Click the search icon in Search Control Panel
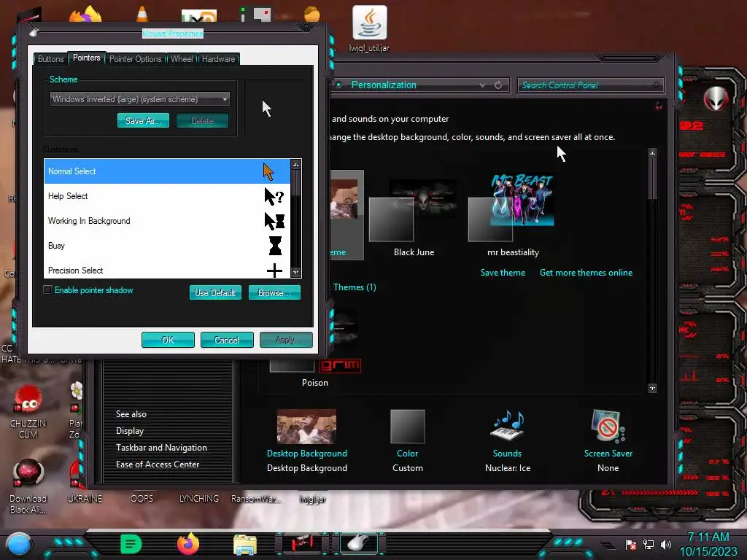 (657, 85)
